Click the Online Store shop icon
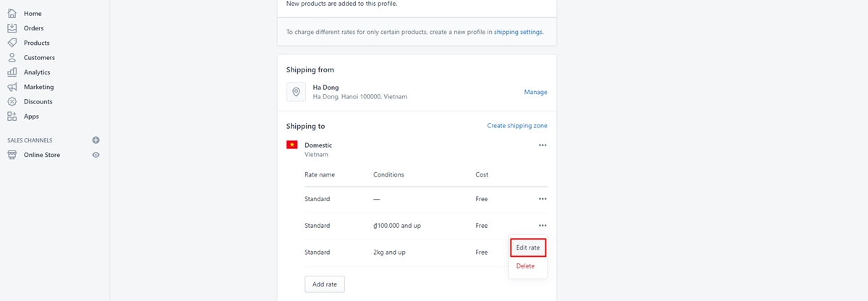The height and width of the screenshot is (301, 868). [12, 155]
